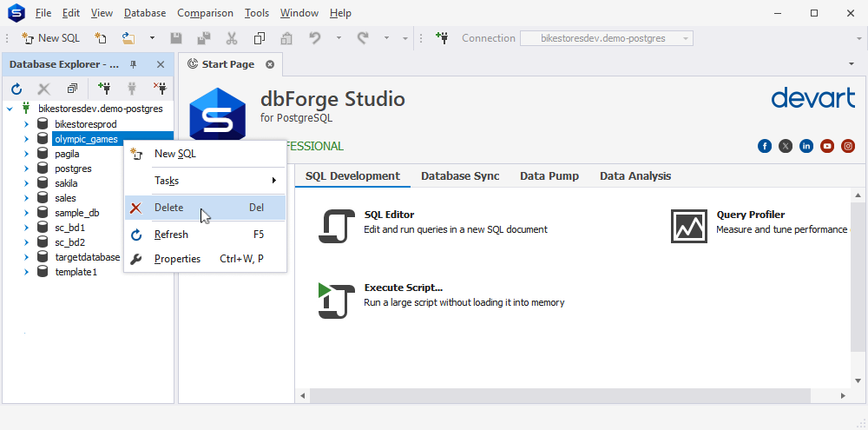This screenshot has width=868, height=430.
Task: Pin the Database Explorer panel
Action: coord(134,64)
